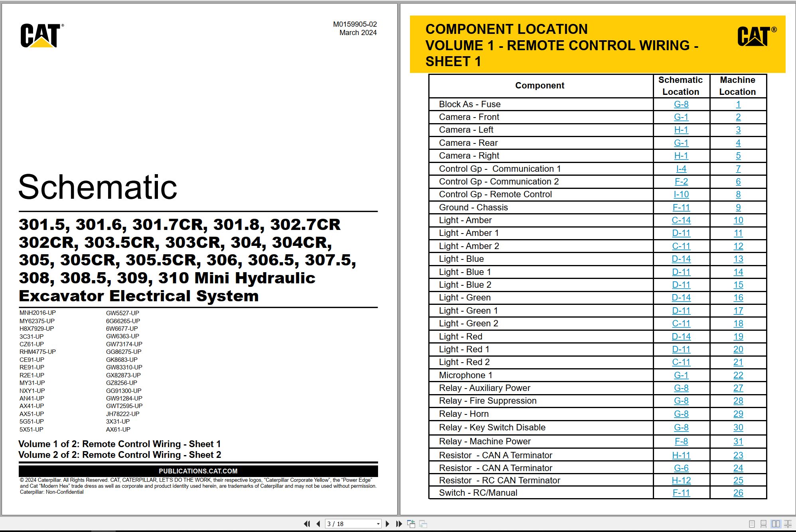Image resolution: width=796 pixels, height=532 pixels.
Task: Open schematic link G-1 for Microphone 1
Action: 681,375
